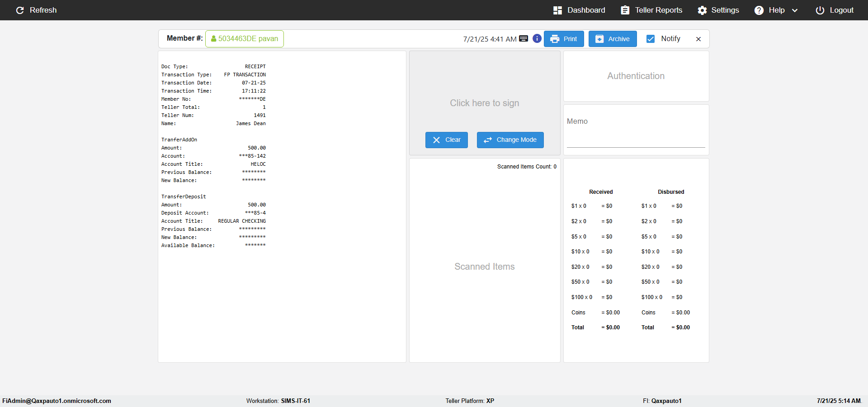This screenshot has height=407, width=868.
Task: Open the Dashboard grid icon
Action: pos(557,10)
